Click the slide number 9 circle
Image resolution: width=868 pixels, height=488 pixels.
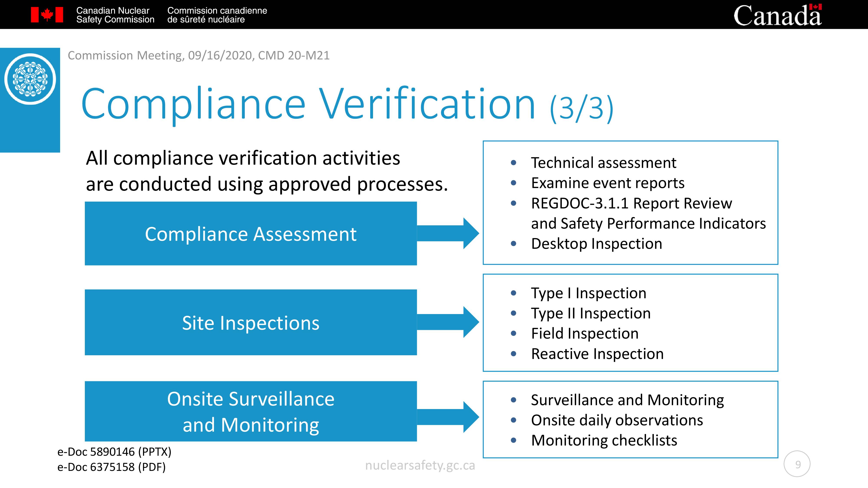pyautogui.click(x=797, y=464)
